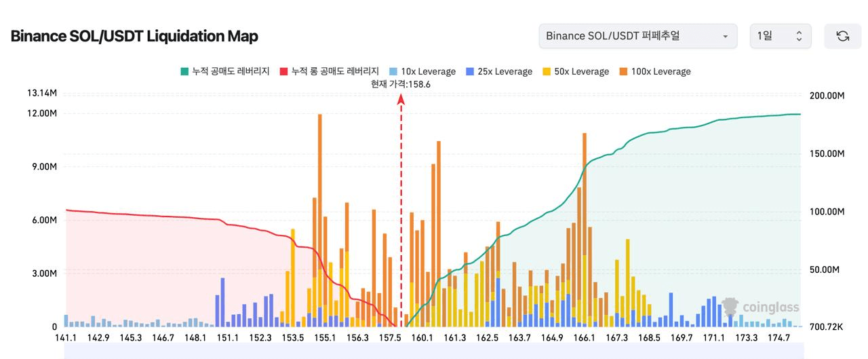Open the 1일 time range selector
Image resolution: width=868 pixels, height=359 pixels.
[x=781, y=36]
